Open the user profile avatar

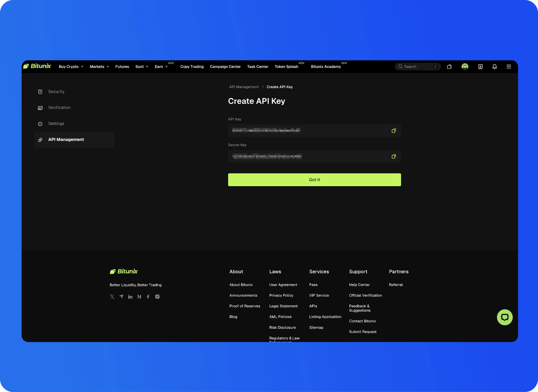465,67
